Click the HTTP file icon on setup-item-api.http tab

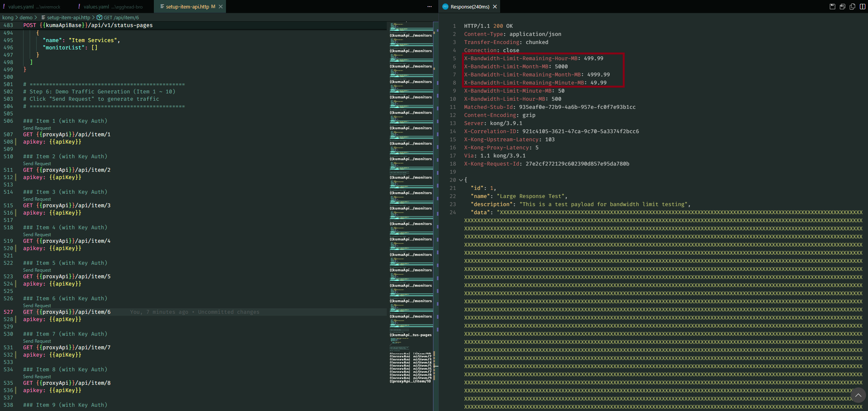click(162, 6)
